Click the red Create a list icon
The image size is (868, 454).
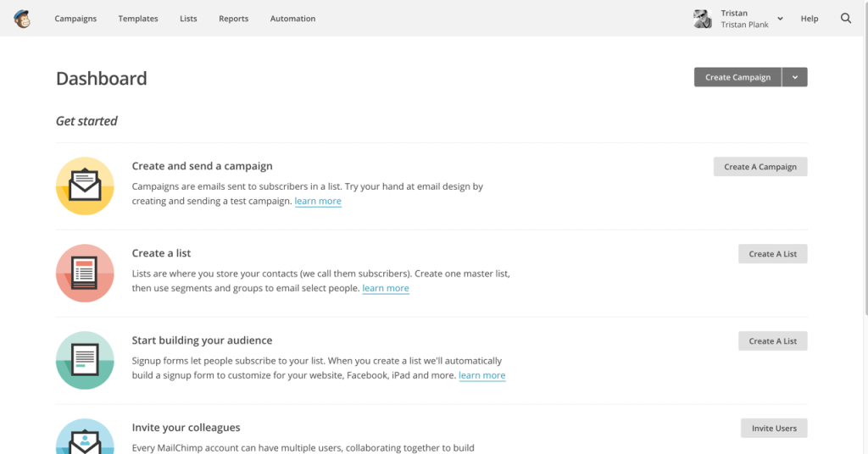[x=85, y=274]
